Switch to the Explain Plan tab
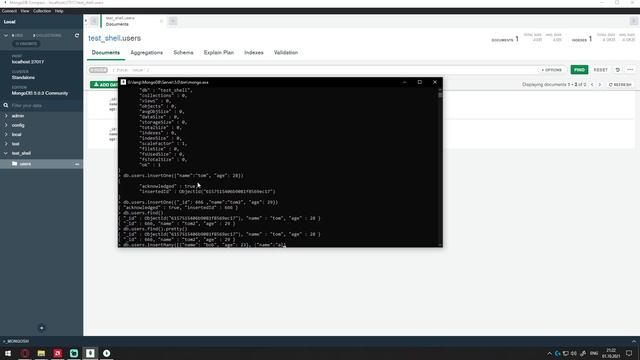 click(x=219, y=53)
